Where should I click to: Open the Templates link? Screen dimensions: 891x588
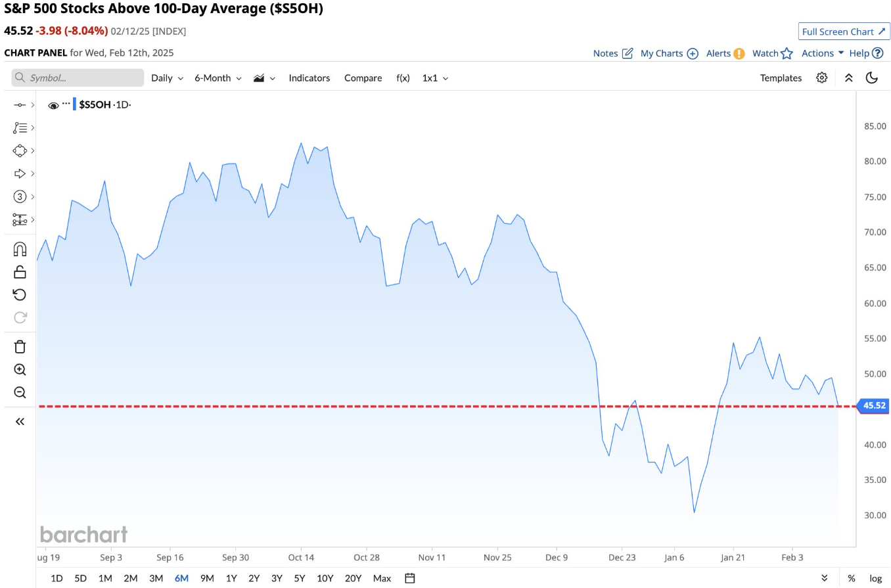tap(781, 78)
